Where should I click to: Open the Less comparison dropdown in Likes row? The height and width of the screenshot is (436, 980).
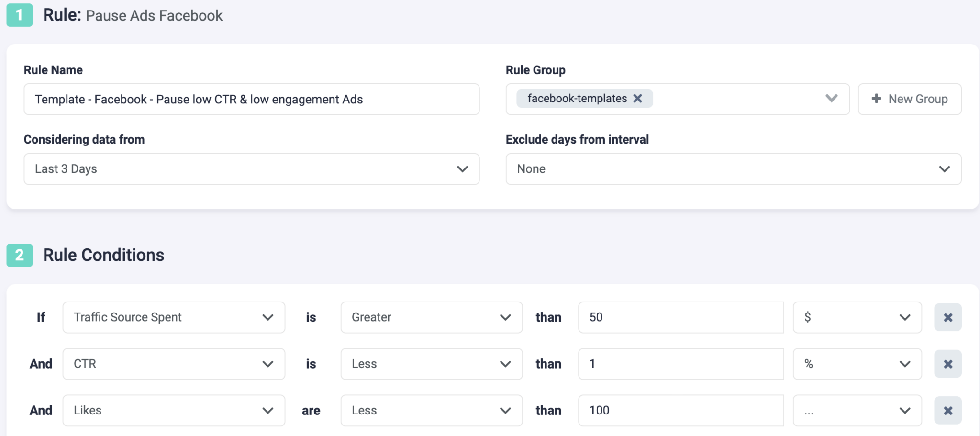(431, 410)
